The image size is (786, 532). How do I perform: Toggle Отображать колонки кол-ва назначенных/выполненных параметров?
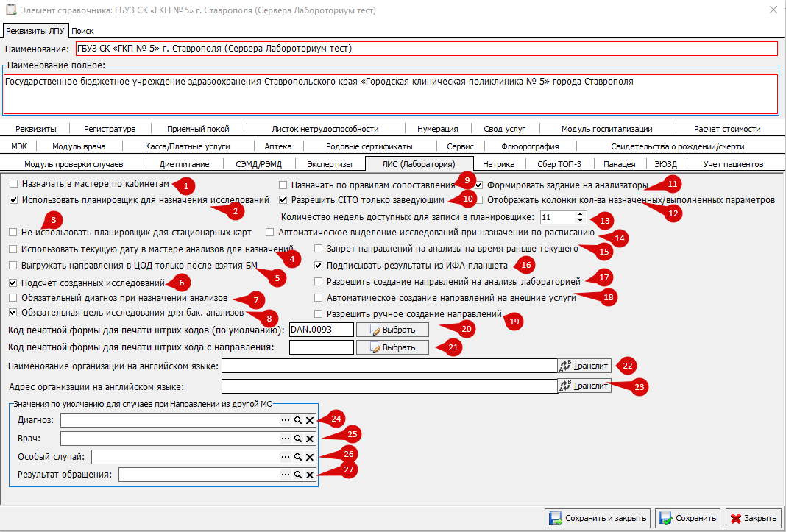[479, 200]
